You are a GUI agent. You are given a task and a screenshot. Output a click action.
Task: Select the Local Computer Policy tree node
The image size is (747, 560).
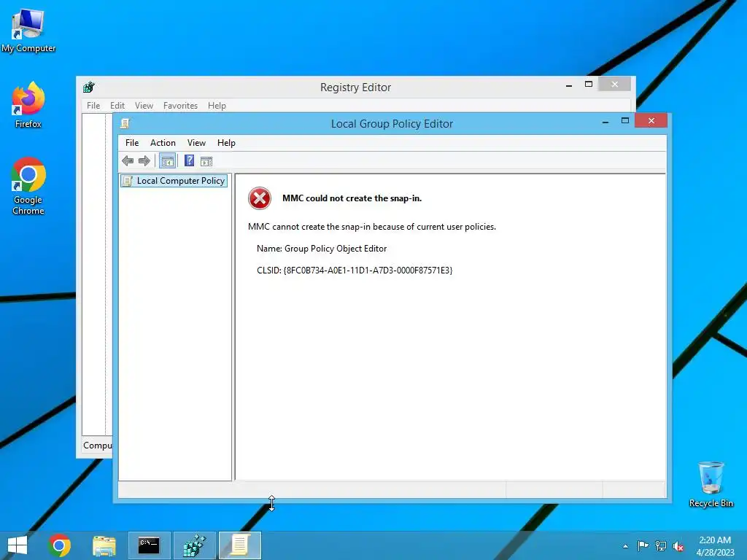coord(174,181)
